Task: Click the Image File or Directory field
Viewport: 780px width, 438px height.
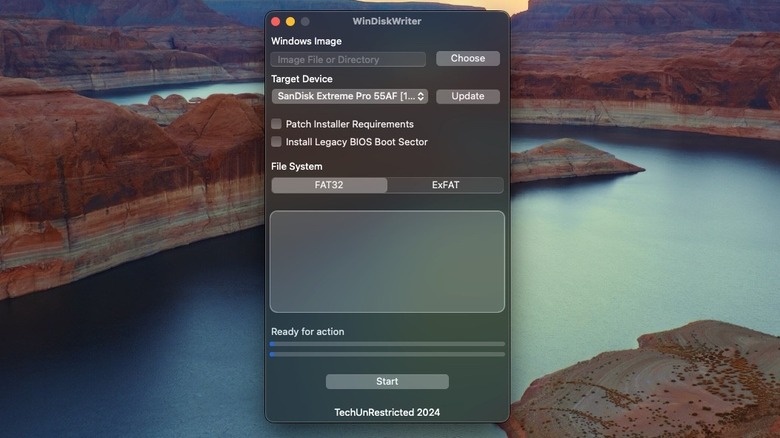Action: 348,59
